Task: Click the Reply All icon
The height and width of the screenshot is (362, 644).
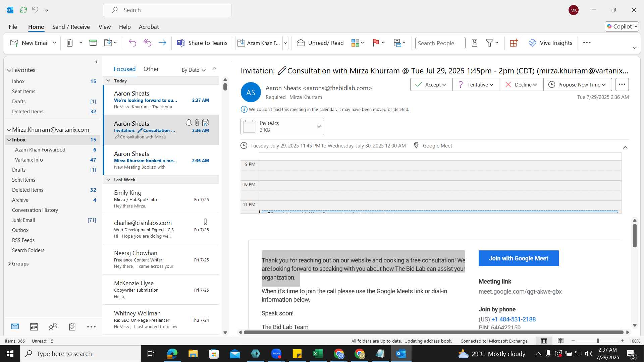Action: 148,43
